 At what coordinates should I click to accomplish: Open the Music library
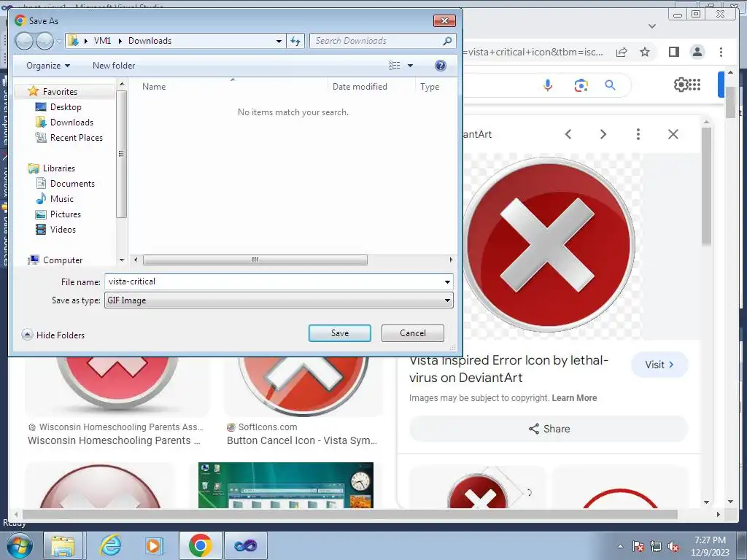pyautogui.click(x=61, y=198)
